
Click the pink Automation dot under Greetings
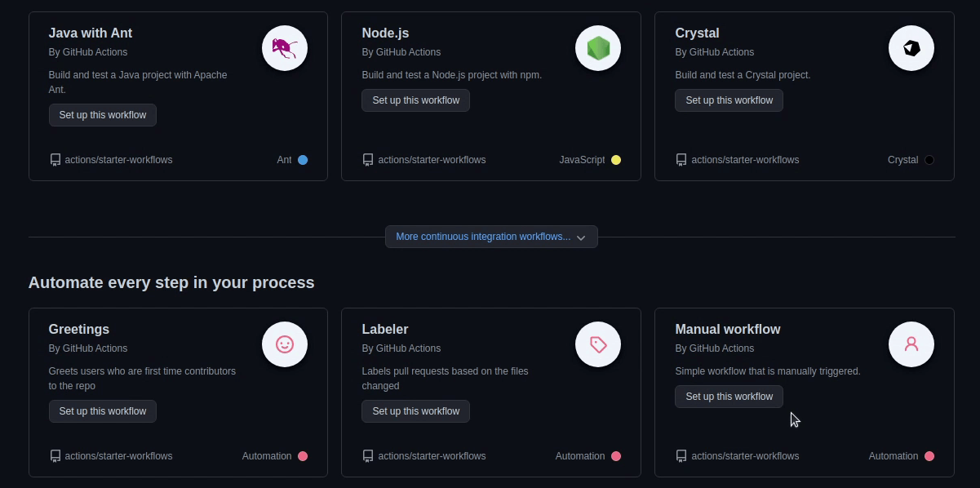303,456
